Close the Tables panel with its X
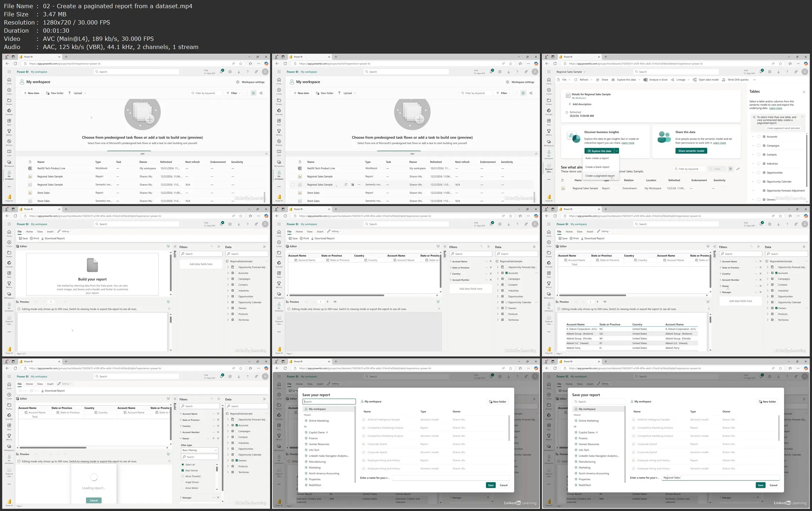 [804, 92]
